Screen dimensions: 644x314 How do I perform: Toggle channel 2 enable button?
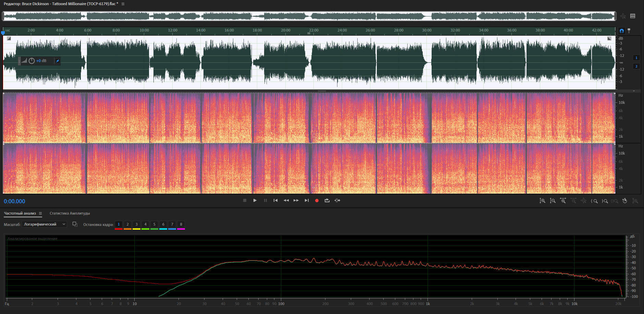[636, 66]
